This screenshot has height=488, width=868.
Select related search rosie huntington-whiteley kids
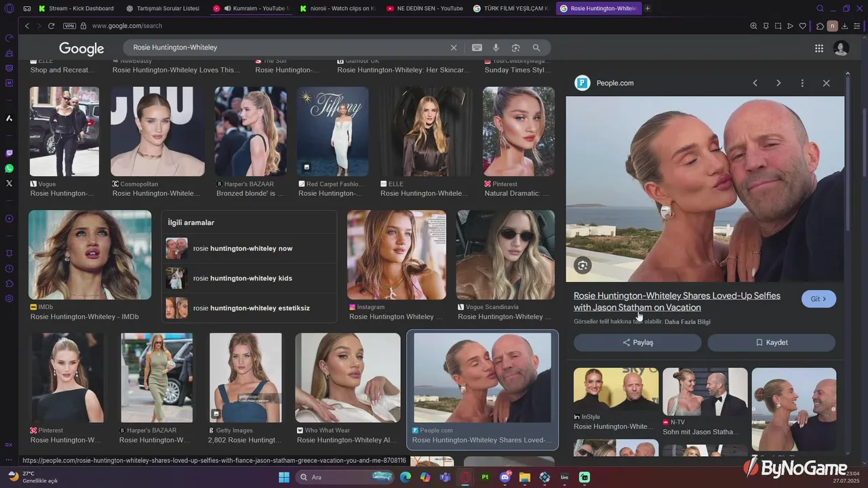pos(249,278)
